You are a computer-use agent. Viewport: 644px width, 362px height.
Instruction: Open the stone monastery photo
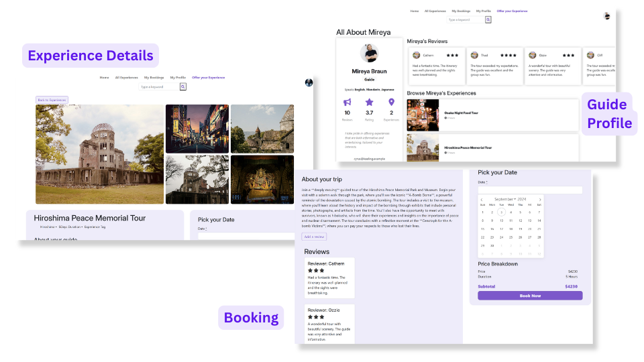pos(262,129)
